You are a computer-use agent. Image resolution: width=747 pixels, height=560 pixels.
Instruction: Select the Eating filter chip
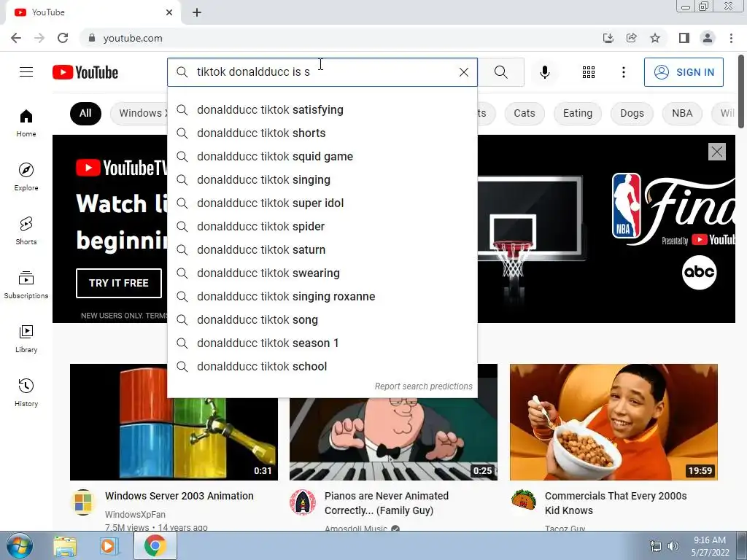click(578, 113)
